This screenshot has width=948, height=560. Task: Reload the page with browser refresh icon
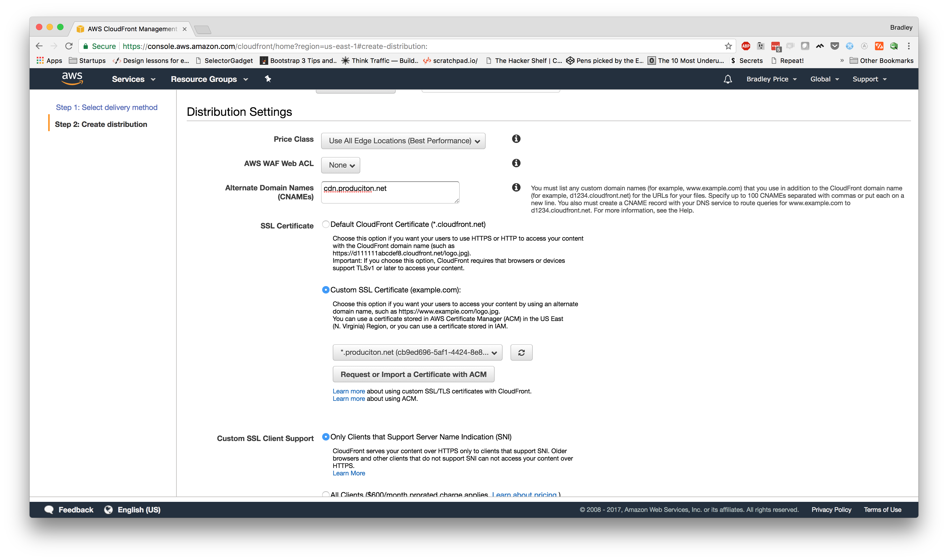pos(69,46)
